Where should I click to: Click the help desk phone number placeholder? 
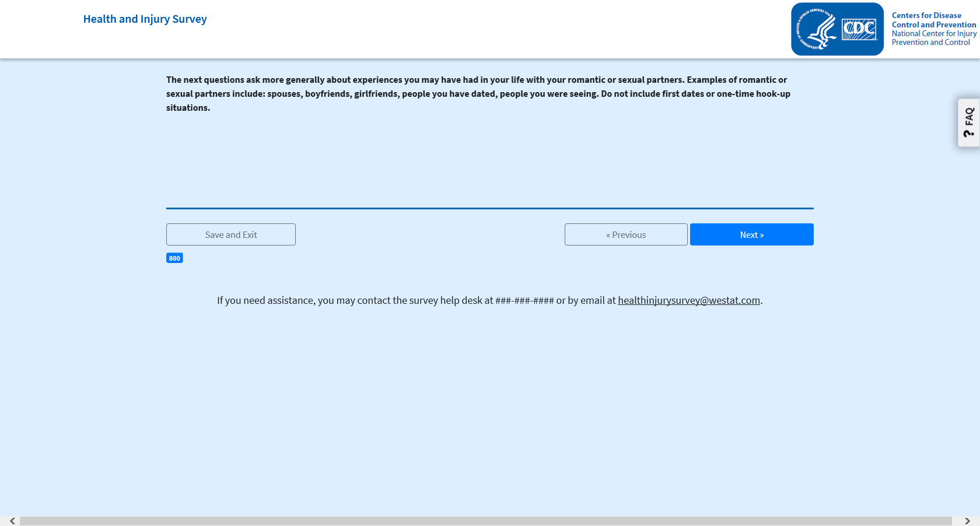click(524, 301)
